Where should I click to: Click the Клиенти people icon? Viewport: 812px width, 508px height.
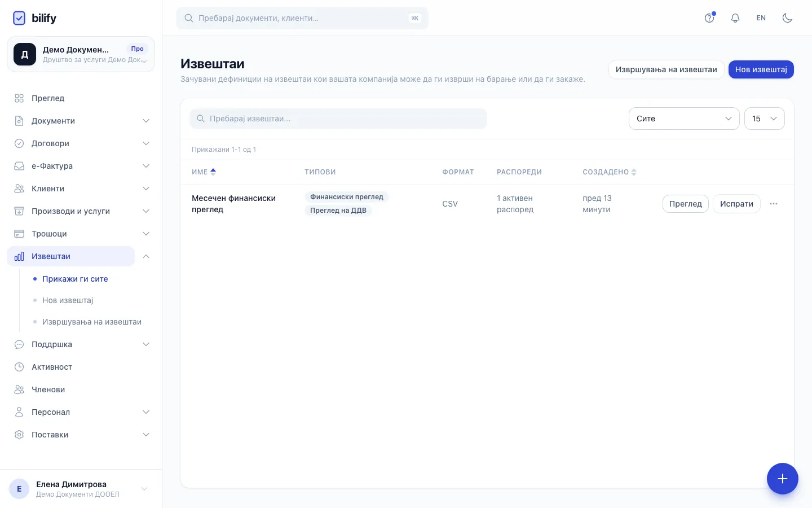click(x=19, y=189)
